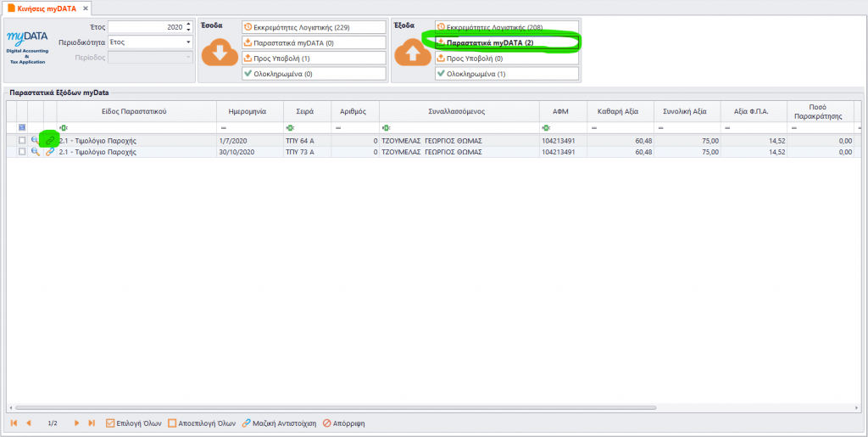Image resolution: width=868 pixels, height=437 pixels.
Task: Click the link icon in the ΤΠΥ 64 Α row
Action: pyautogui.click(x=50, y=141)
